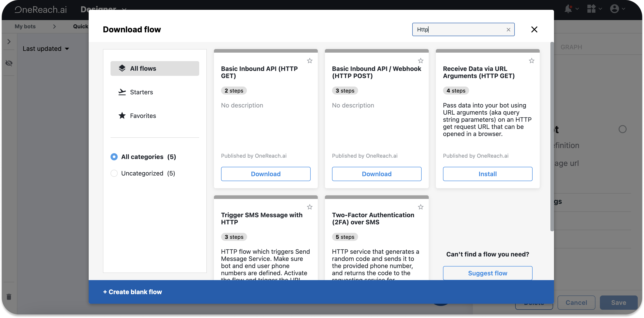
Task: Click the trash icon in left sidebar
Action: point(9,297)
